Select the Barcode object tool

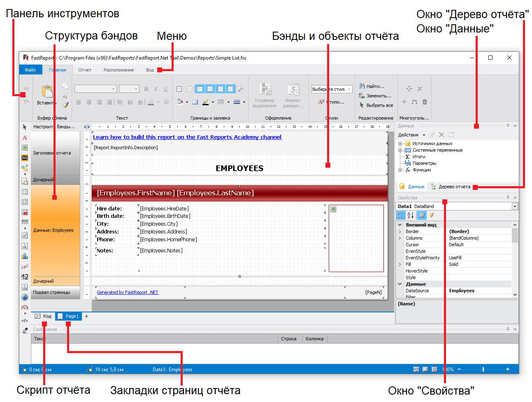coord(25,222)
